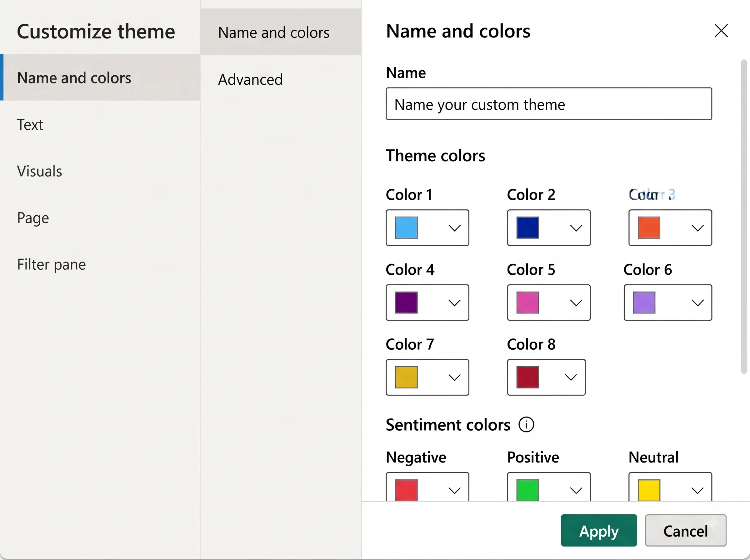This screenshot has height=560, width=750.
Task: Expand the Color 4 dropdown arrow
Action: (x=454, y=302)
